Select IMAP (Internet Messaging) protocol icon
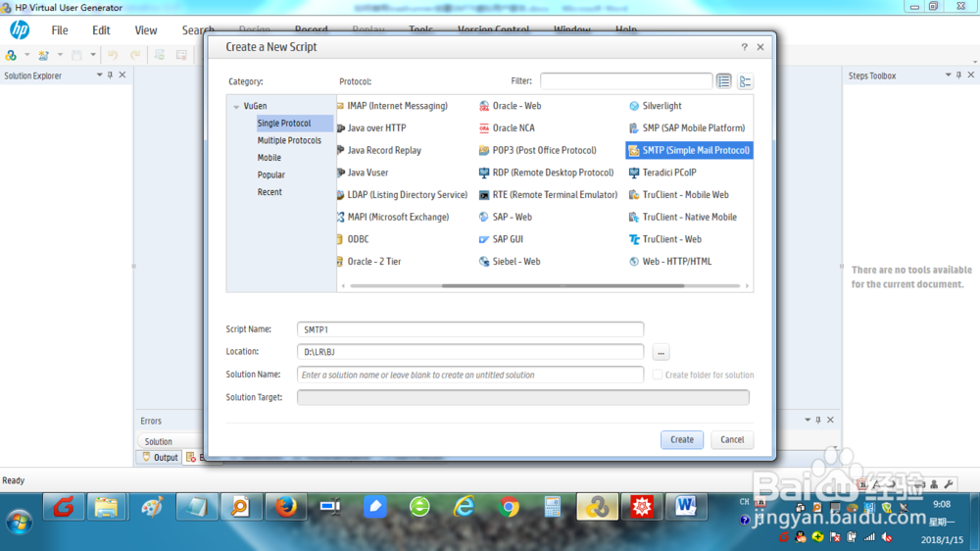This screenshot has width=980, height=551. [341, 106]
